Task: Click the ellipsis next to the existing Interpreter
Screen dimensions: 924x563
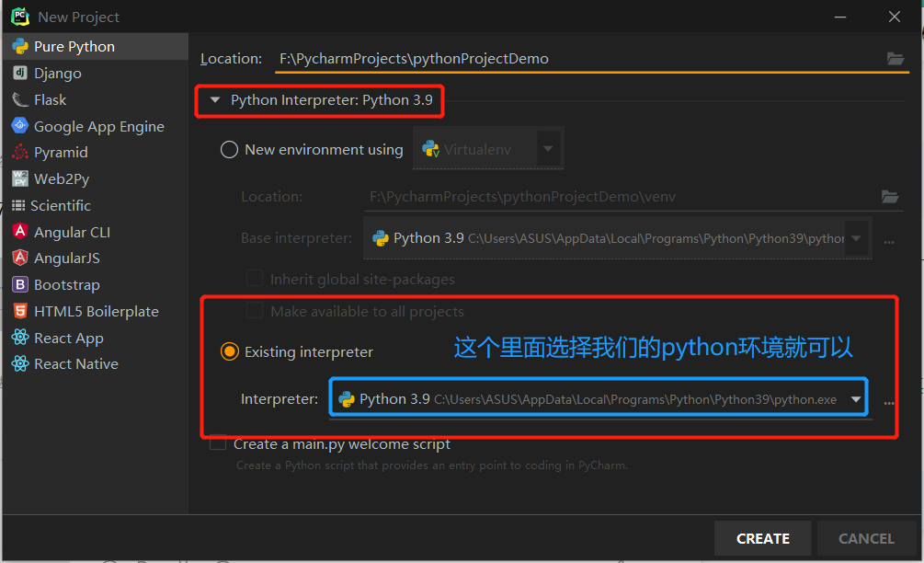Action: (x=889, y=403)
